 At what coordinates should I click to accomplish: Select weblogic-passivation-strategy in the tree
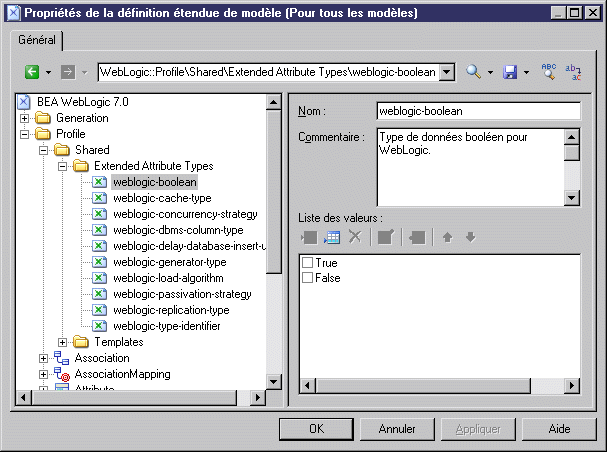pyautogui.click(x=182, y=294)
